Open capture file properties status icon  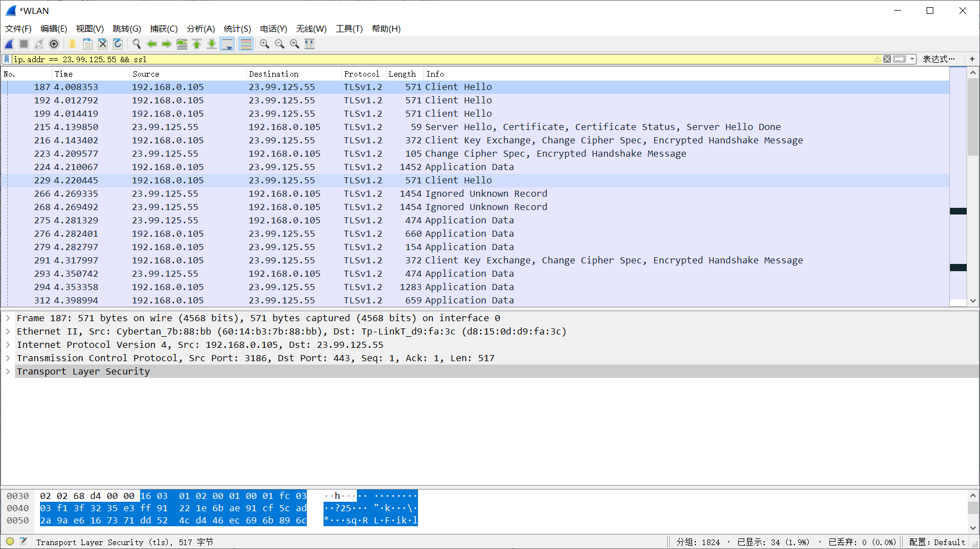[23, 541]
